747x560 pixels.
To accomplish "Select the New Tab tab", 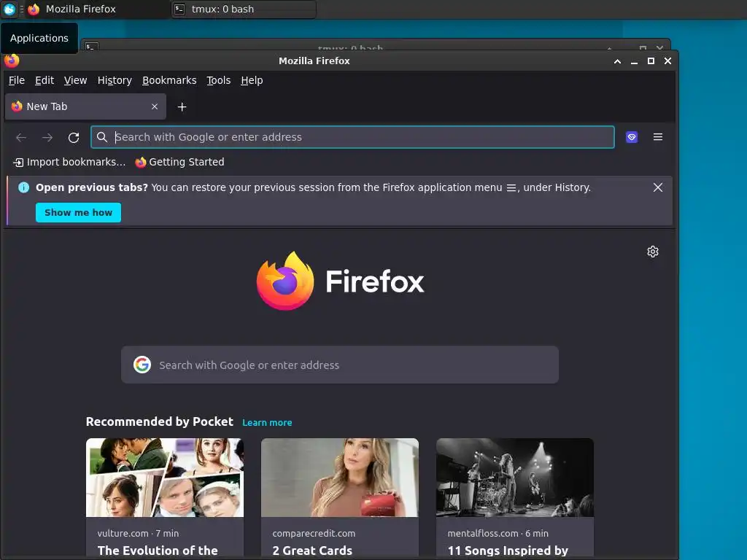I will coord(85,106).
